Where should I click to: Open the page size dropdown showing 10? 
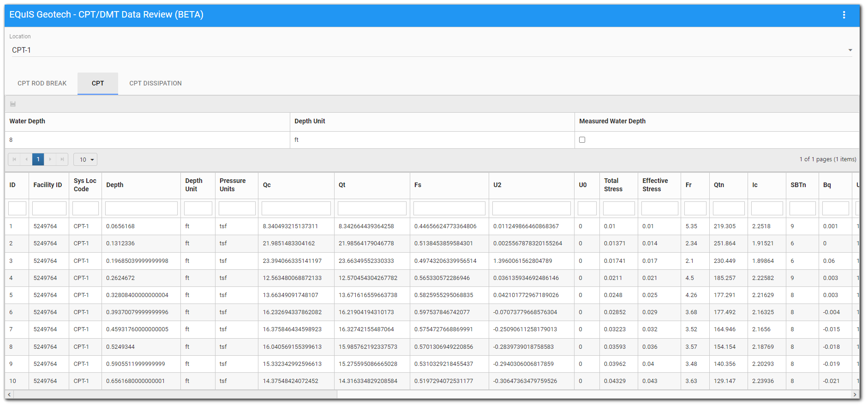click(x=86, y=159)
